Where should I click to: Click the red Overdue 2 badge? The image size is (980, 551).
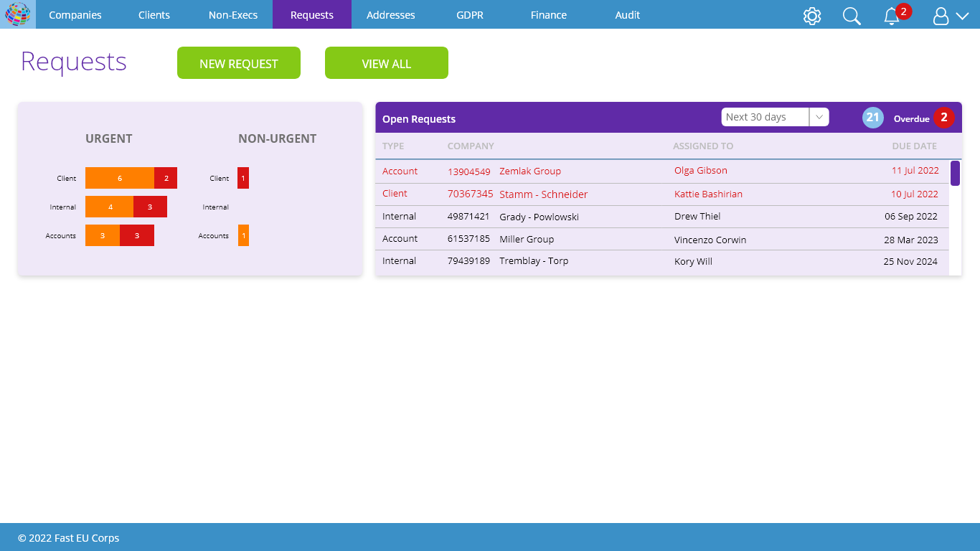[944, 118]
